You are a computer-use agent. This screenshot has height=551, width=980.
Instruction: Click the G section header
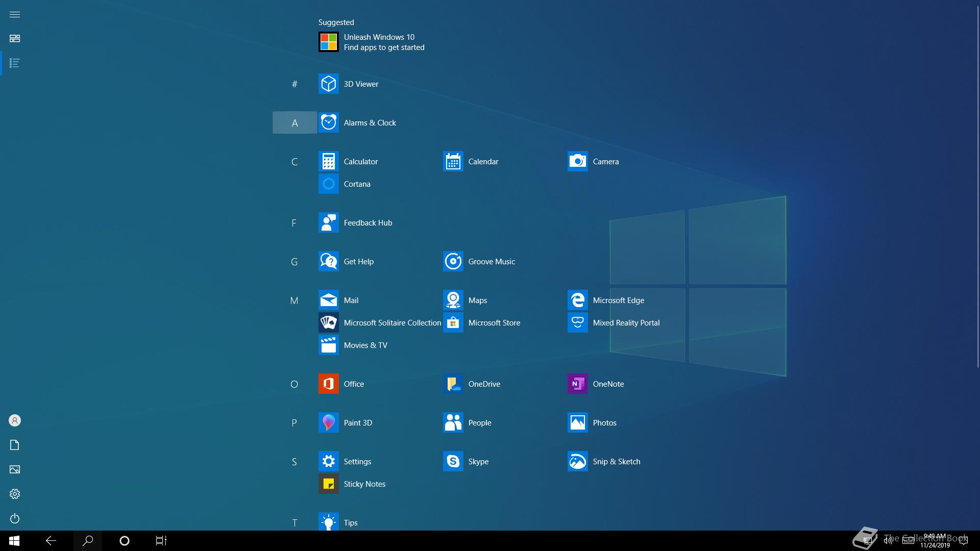coord(295,262)
